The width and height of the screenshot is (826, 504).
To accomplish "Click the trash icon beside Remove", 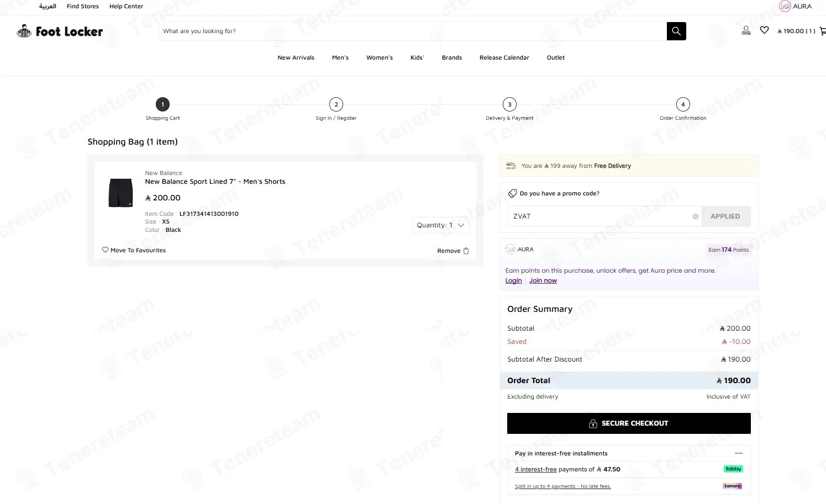I will 466,251.
